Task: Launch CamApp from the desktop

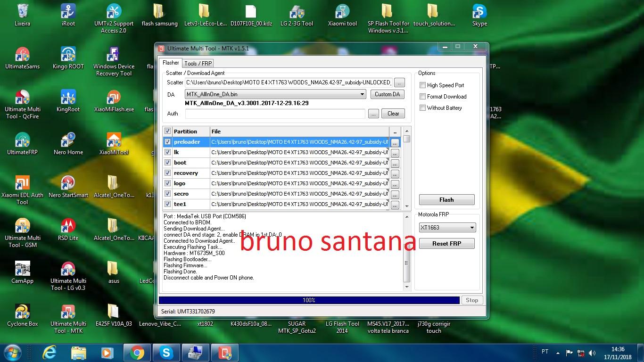Action: (x=22, y=272)
